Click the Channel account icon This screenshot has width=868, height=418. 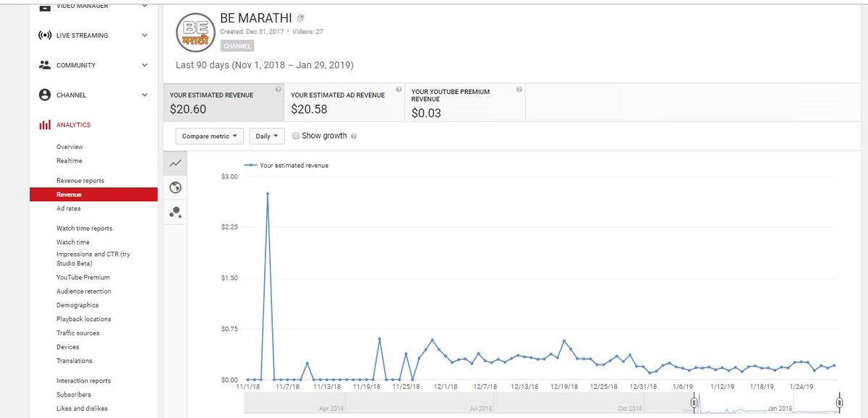pyautogui.click(x=44, y=95)
